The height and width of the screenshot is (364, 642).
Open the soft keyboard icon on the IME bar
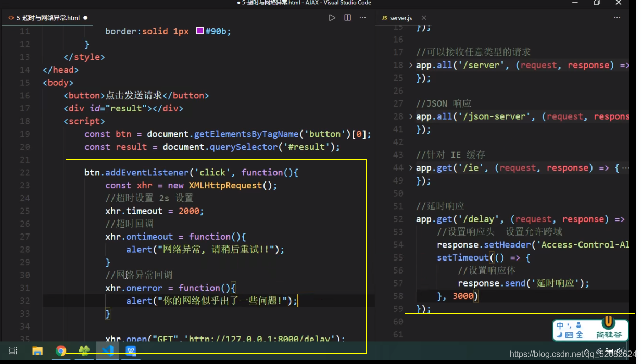(x=569, y=335)
